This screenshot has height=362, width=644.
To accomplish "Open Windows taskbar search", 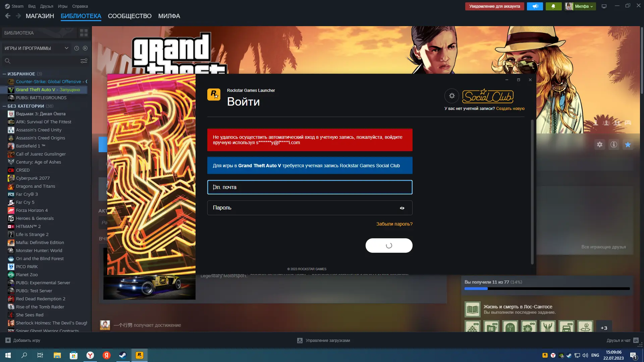I will click(24, 355).
